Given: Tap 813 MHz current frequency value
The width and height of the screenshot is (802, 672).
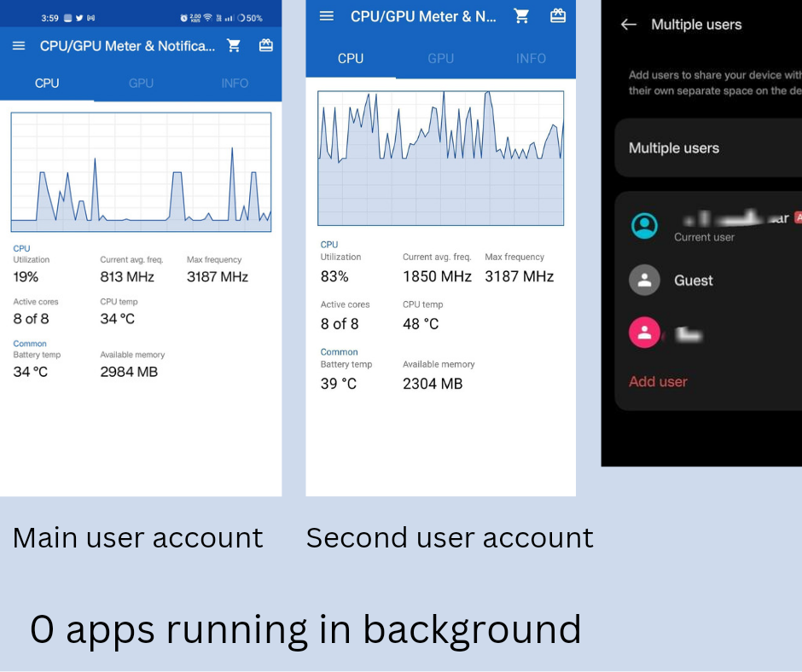Looking at the screenshot, I should click(127, 276).
